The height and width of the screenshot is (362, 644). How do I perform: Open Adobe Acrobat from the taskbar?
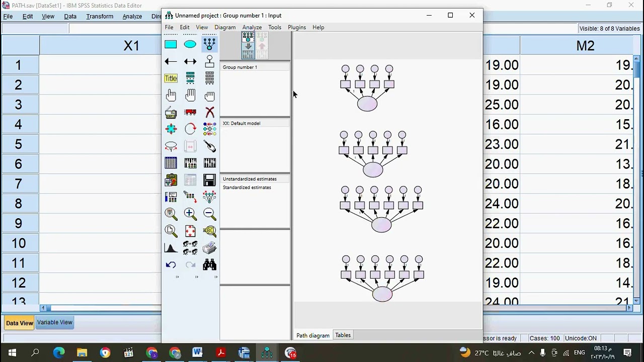click(220, 352)
